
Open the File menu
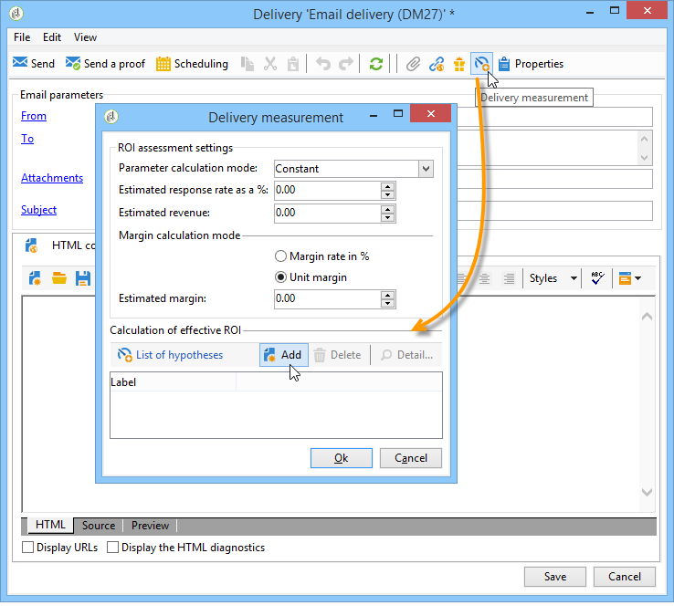click(x=22, y=37)
